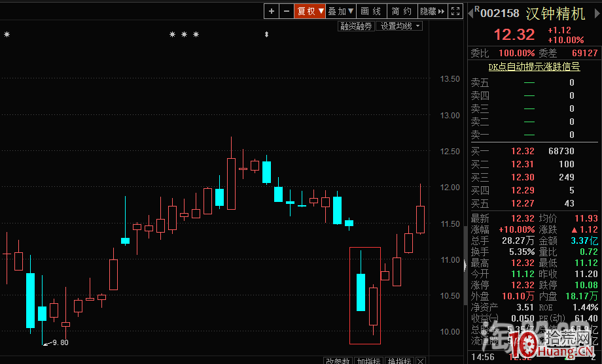
Task: Click the first info star marker at left
Action: pos(7,35)
